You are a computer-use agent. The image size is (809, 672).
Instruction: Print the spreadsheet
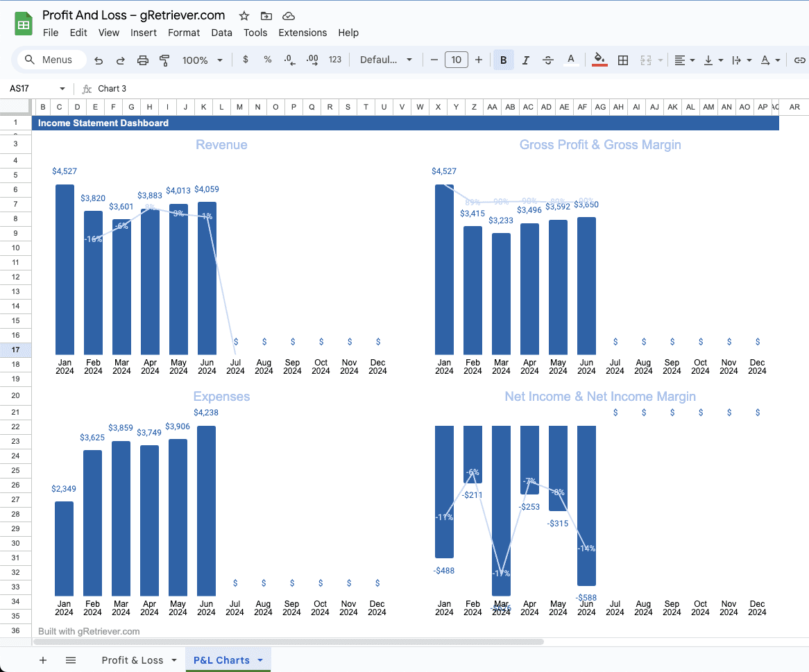coord(142,60)
